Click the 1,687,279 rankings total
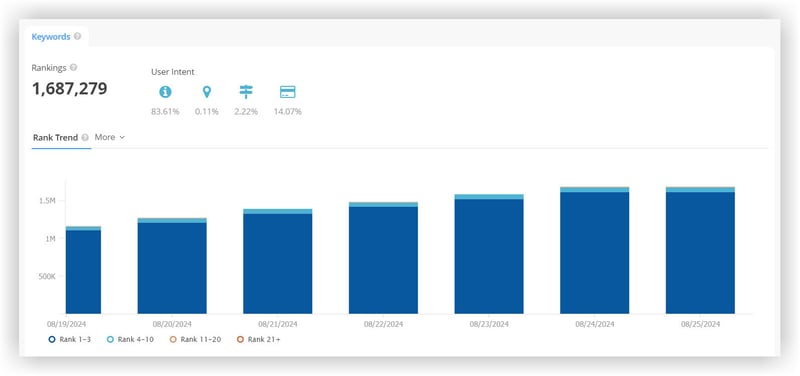 point(69,89)
